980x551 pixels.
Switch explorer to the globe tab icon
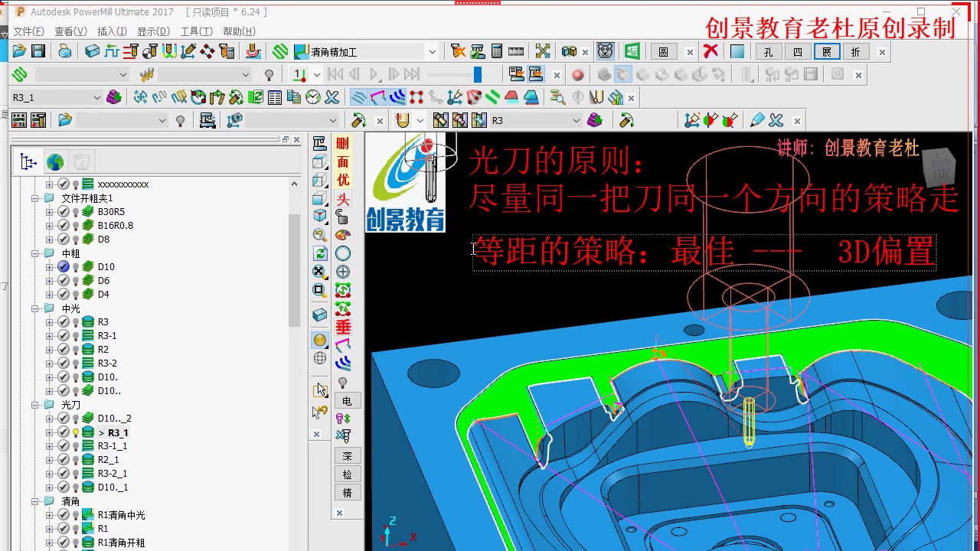pyautogui.click(x=55, y=162)
